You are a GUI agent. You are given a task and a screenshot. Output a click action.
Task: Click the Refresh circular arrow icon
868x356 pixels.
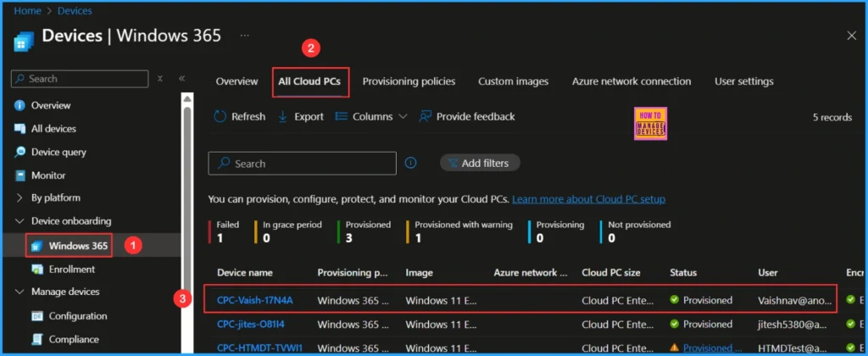tap(220, 116)
